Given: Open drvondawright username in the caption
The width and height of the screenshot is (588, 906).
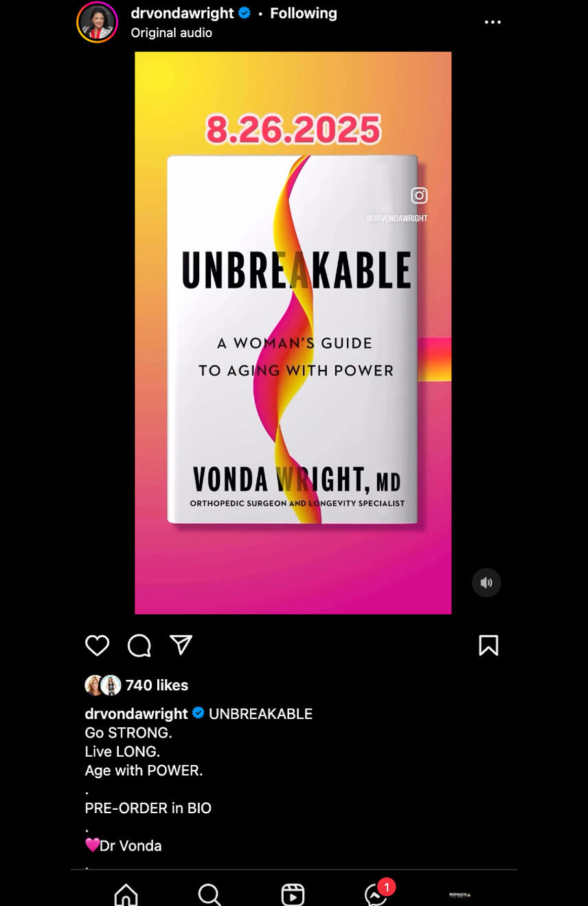Looking at the screenshot, I should click(137, 714).
